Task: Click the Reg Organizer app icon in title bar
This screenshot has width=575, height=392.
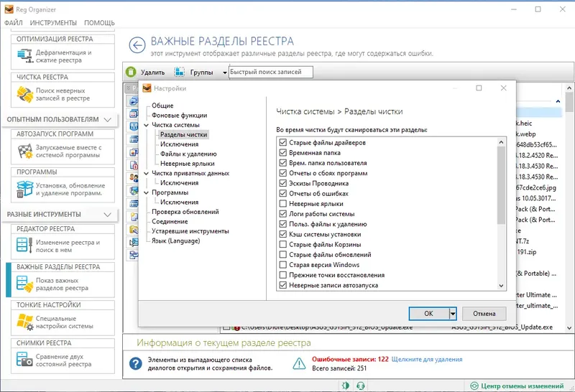Action: click(9, 9)
